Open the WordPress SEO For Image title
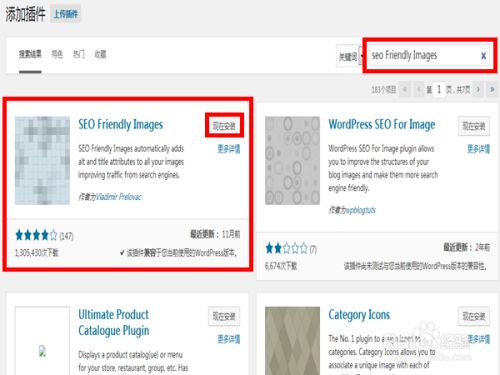 coord(382,124)
